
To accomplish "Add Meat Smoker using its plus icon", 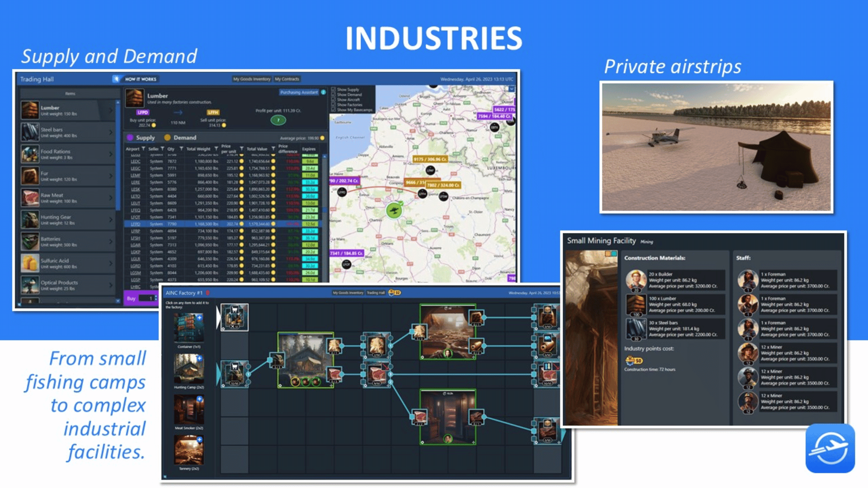I will click(x=199, y=399).
